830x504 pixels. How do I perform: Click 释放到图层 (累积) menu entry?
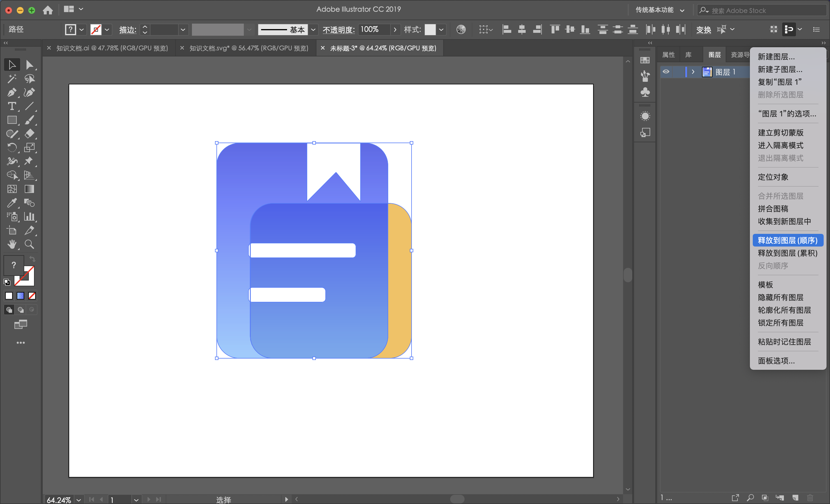[788, 253]
